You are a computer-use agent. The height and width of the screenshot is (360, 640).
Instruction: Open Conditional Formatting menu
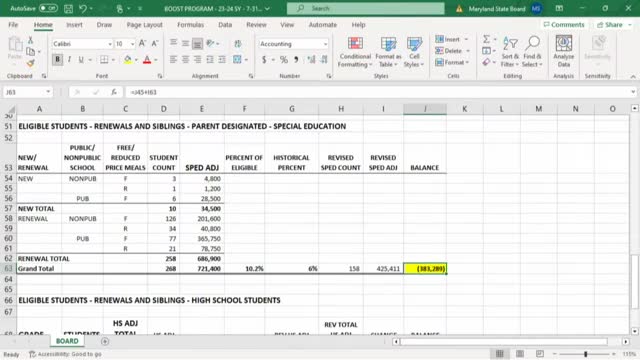click(x=355, y=52)
